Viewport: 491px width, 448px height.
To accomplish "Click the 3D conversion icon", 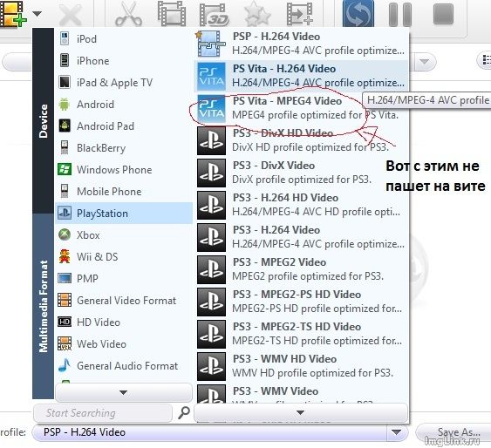I will [215, 15].
